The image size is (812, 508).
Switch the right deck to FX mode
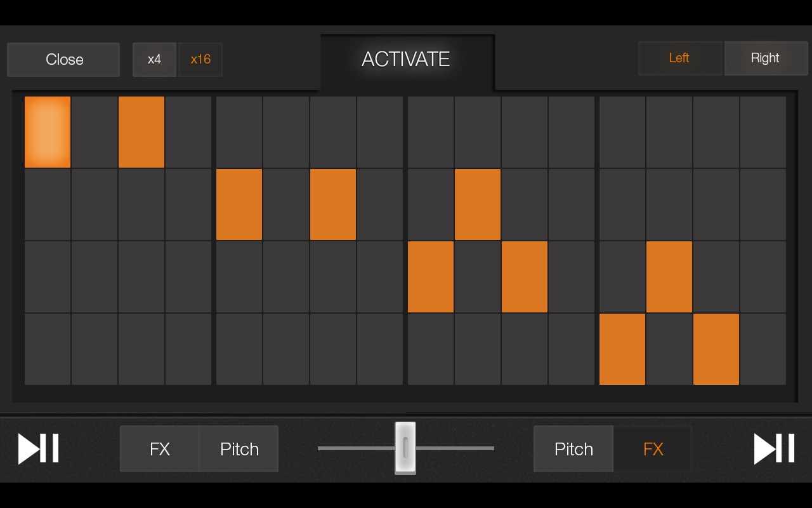(x=652, y=449)
